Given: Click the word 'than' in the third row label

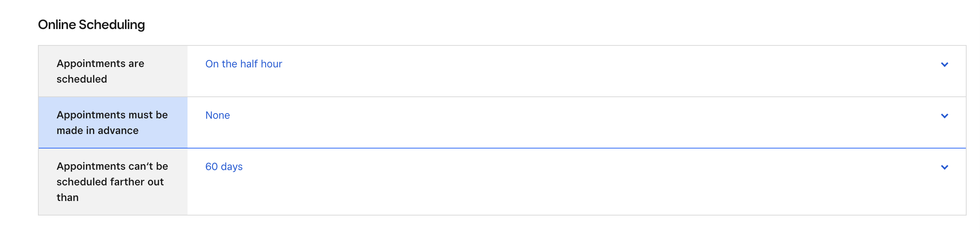Looking at the screenshot, I should click(x=68, y=198).
